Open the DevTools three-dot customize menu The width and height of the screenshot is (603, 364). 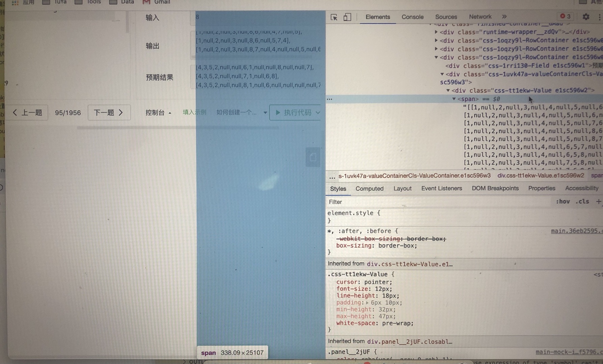point(600,17)
